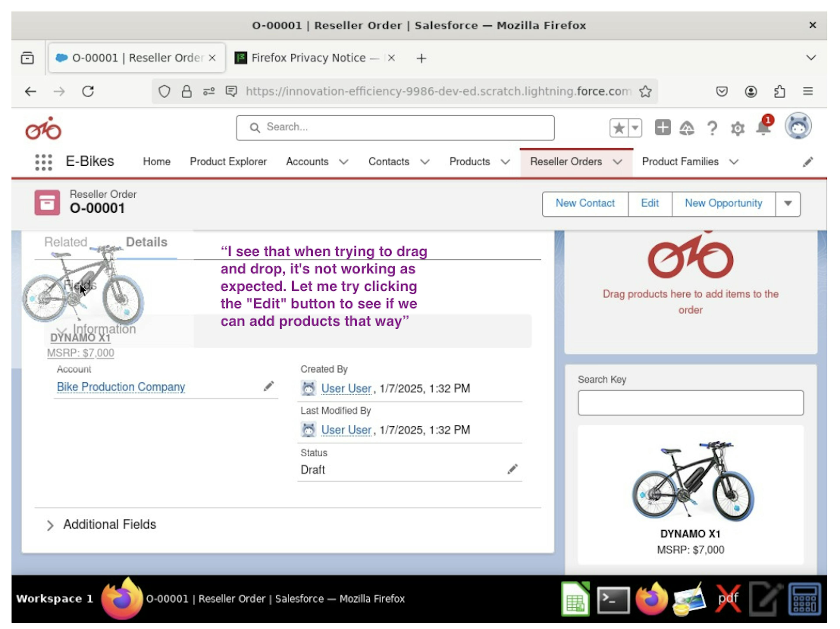The image size is (840, 629).
Task: Edit the Account field pencil
Action: [268, 386]
